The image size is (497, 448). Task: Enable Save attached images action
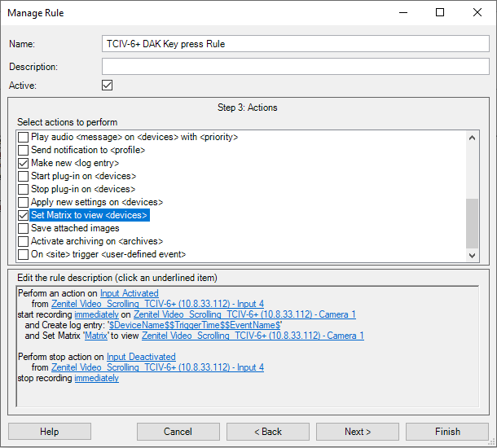click(24, 229)
